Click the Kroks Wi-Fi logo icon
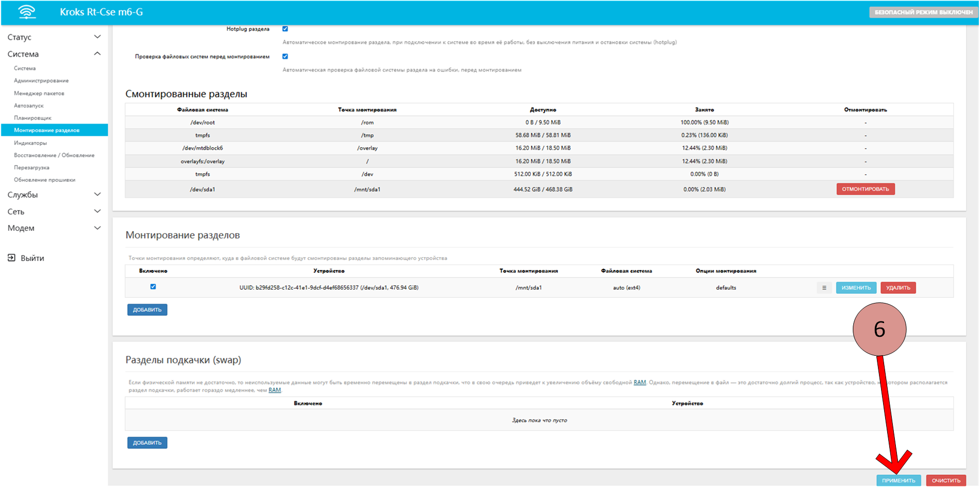Screen dimensions: 980x487 point(27,12)
